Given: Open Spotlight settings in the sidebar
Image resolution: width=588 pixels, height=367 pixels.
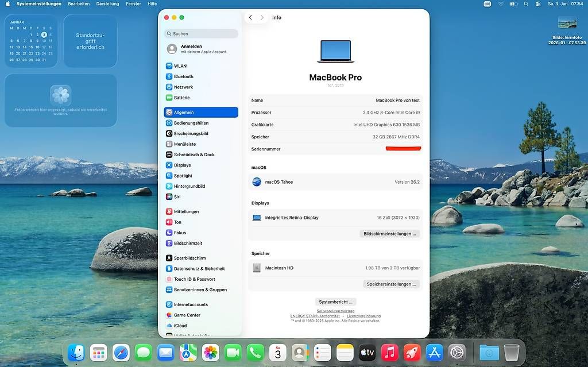Looking at the screenshot, I should [201, 176].
